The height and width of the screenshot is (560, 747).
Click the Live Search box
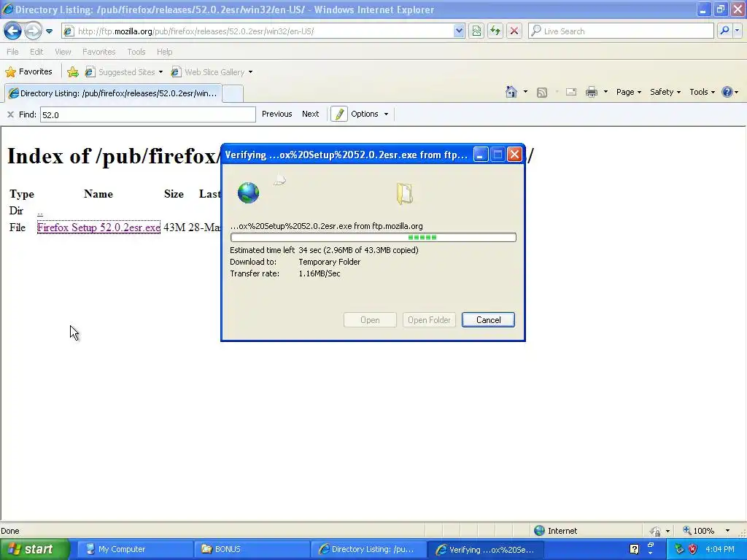(622, 31)
